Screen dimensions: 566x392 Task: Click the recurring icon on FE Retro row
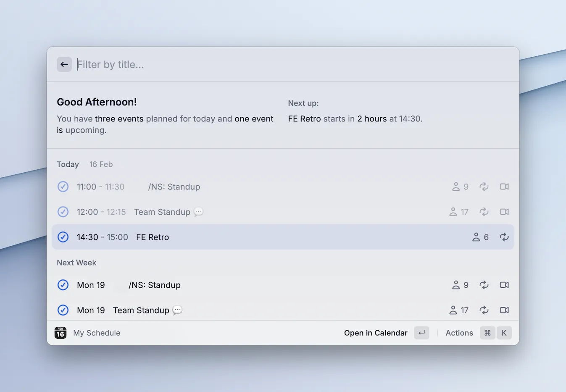(x=504, y=237)
